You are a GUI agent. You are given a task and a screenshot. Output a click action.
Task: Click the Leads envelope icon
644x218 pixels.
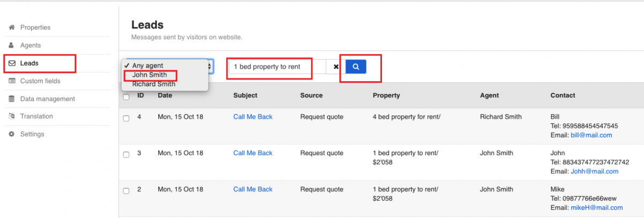click(x=11, y=63)
